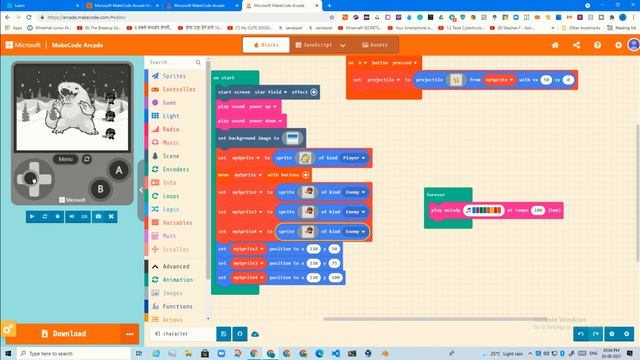Screen dimensions: 640x360
Task: Collapse the Advanced categories section
Action: click(174, 267)
